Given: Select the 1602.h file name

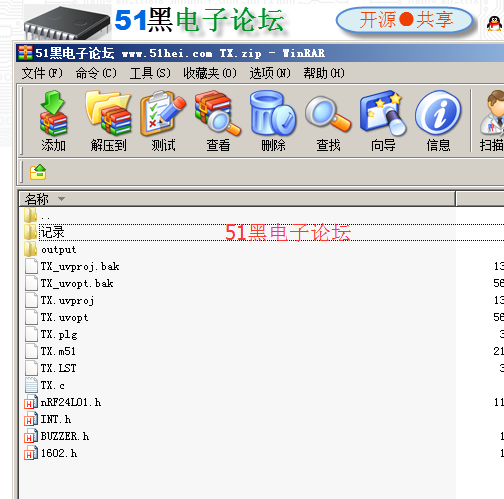Looking at the screenshot, I should [x=59, y=453].
